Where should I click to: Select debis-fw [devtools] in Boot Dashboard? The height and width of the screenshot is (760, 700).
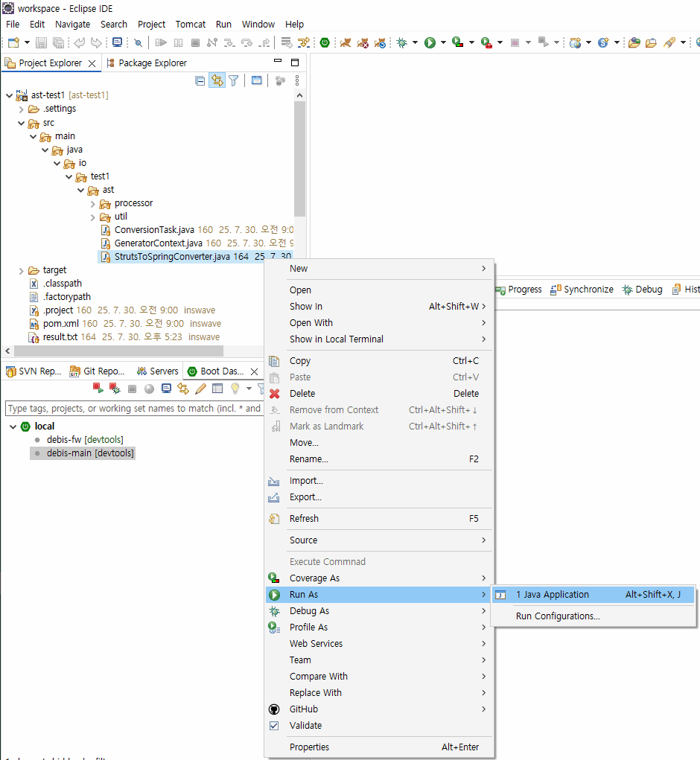click(x=84, y=440)
